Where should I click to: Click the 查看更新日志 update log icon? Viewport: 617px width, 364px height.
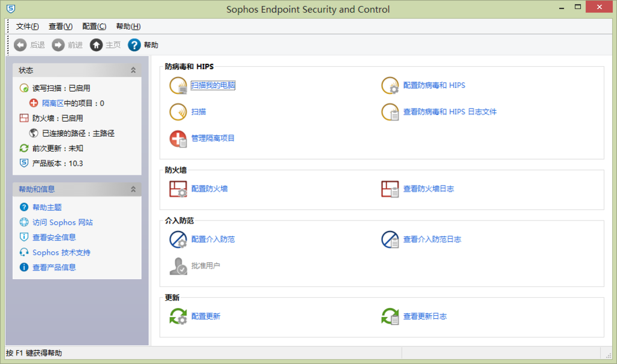coord(390,316)
